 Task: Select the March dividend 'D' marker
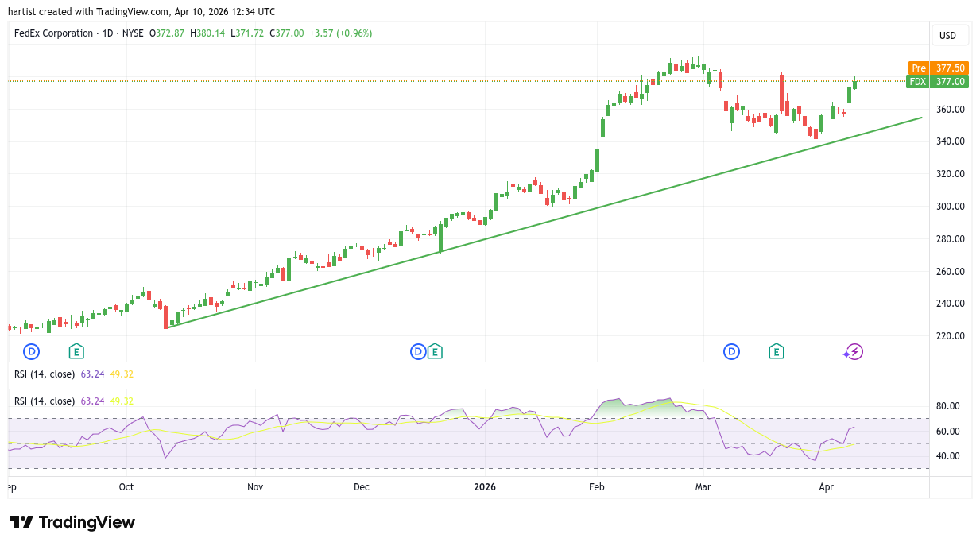(x=731, y=351)
